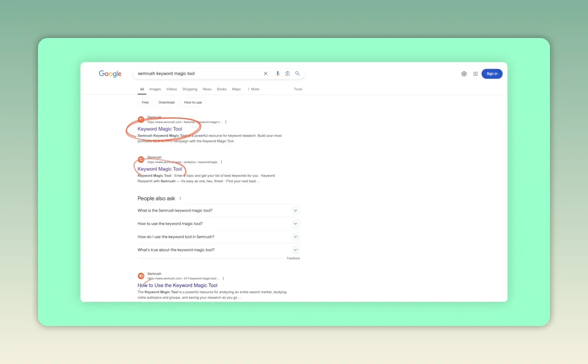588x364 pixels.
Task: Open settings gear icon
Action: (x=464, y=74)
